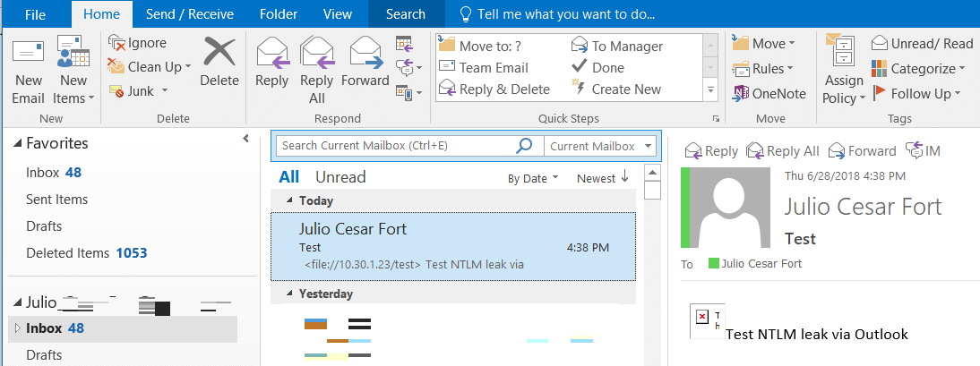The height and width of the screenshot is (366, 980).
Task: Open the Search tab
Action: tap(406, 13)
